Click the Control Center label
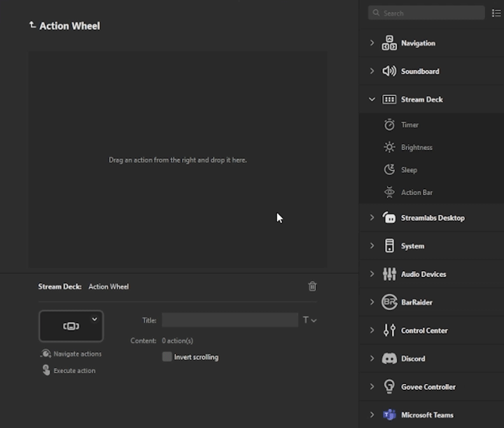This screenshot has width=504, height=428. [424, 330]
